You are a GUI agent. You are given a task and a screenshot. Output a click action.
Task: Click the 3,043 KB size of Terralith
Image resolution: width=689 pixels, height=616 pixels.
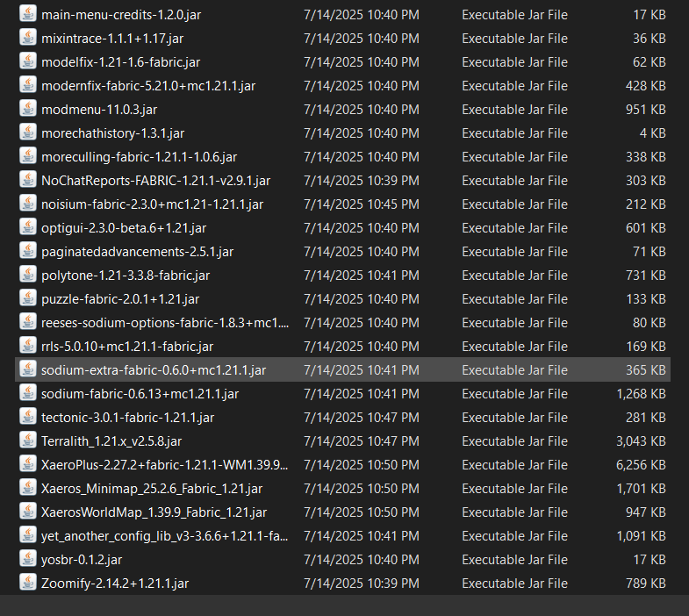pyautogui.click(x=641, y=441)
